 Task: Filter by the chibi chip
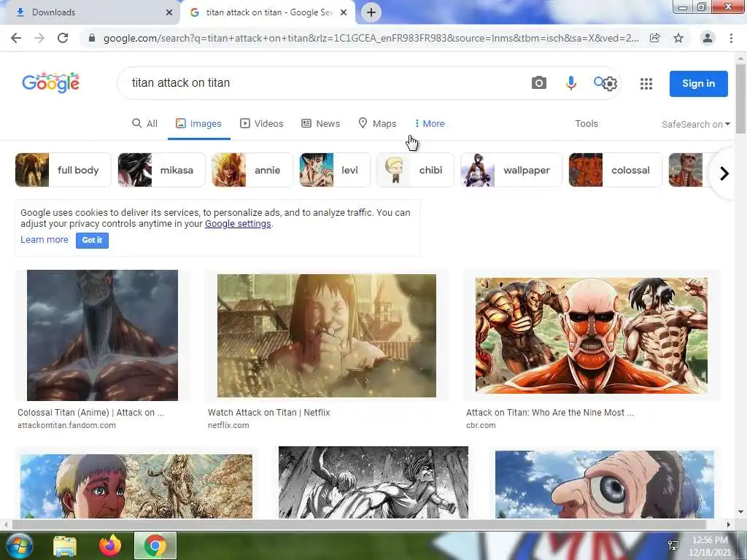(415, 170)
